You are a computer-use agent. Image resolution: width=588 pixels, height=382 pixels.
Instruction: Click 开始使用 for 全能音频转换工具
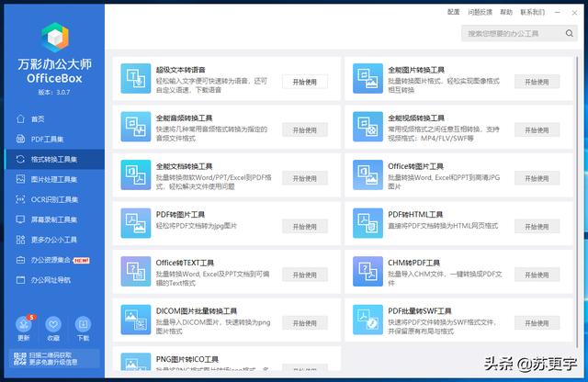(305, 130)
